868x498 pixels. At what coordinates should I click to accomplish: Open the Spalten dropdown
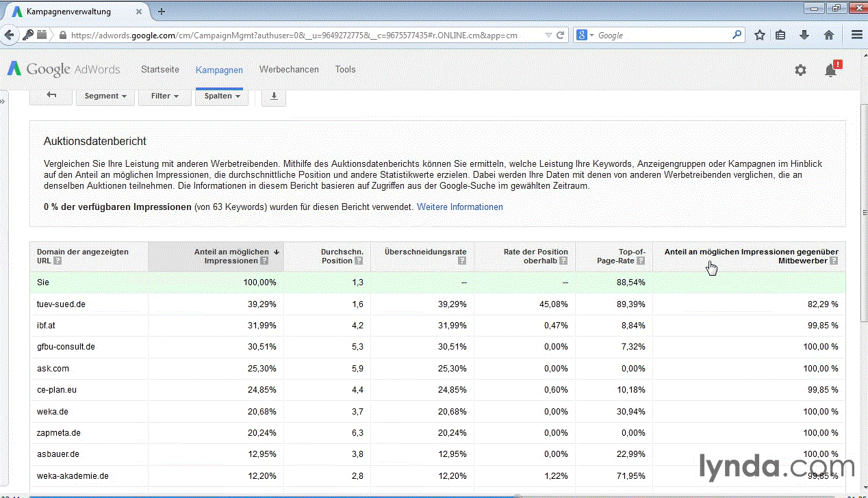[x=222, y=96]
